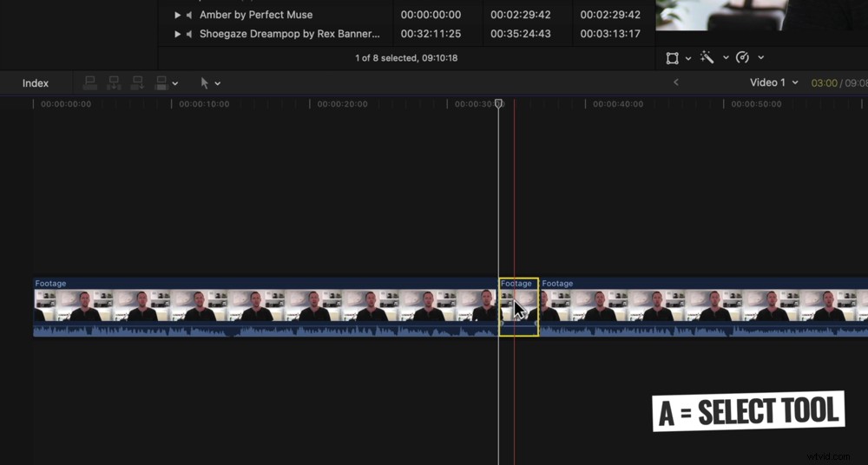Screen dimensions: 868x465
Task: Click the speaker icon beside Amber by Perfect Muse
Action: [x=189, y=15]
